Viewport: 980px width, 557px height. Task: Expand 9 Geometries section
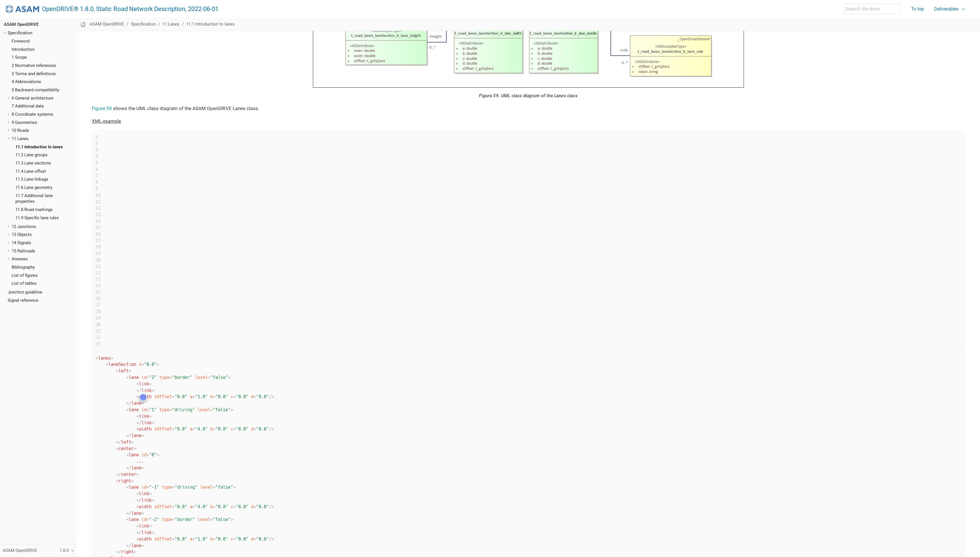(x=9, y=123)
